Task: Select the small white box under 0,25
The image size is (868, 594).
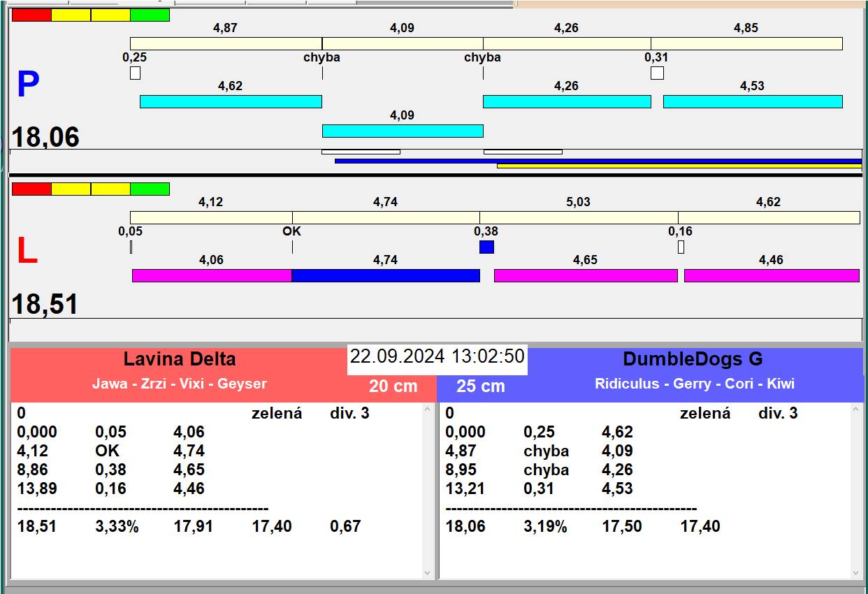Action: click(135, 73)
